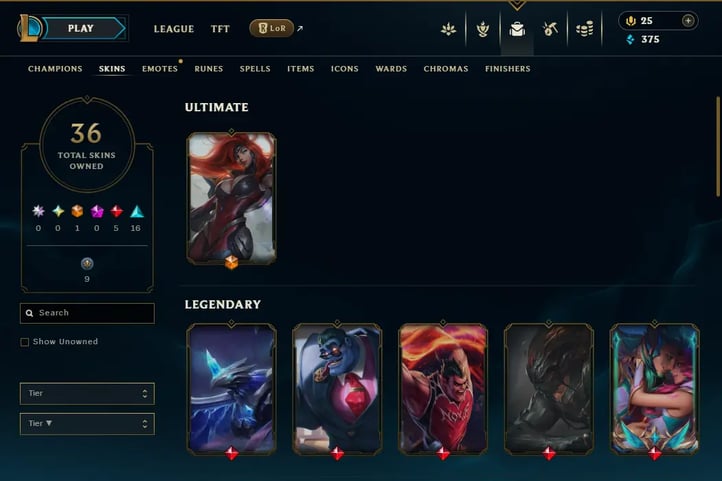The image size is (722, 481).
Task: Click the red Legendary tier gem icon
Action: [116, 211]
